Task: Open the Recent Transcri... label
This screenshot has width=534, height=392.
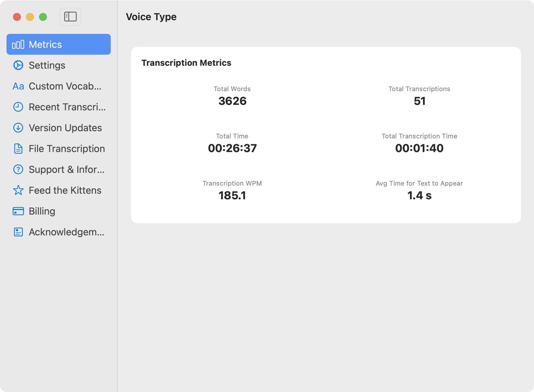Action: [x=67, y=107]
